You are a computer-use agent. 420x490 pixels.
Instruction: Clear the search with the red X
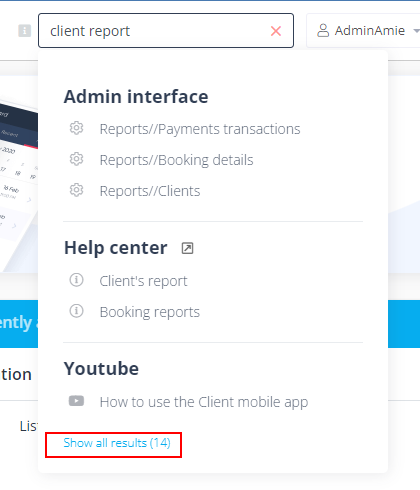(x=276, y=31)
